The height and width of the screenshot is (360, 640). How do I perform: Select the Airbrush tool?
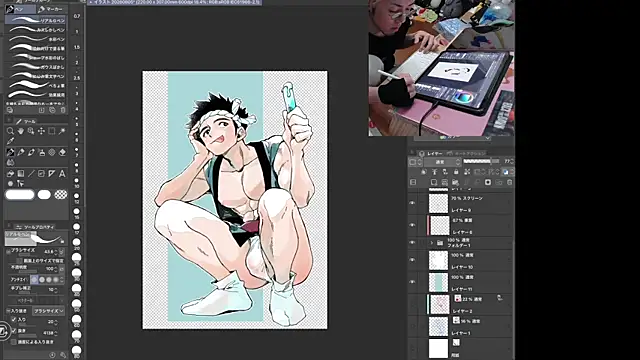[41, 152]
